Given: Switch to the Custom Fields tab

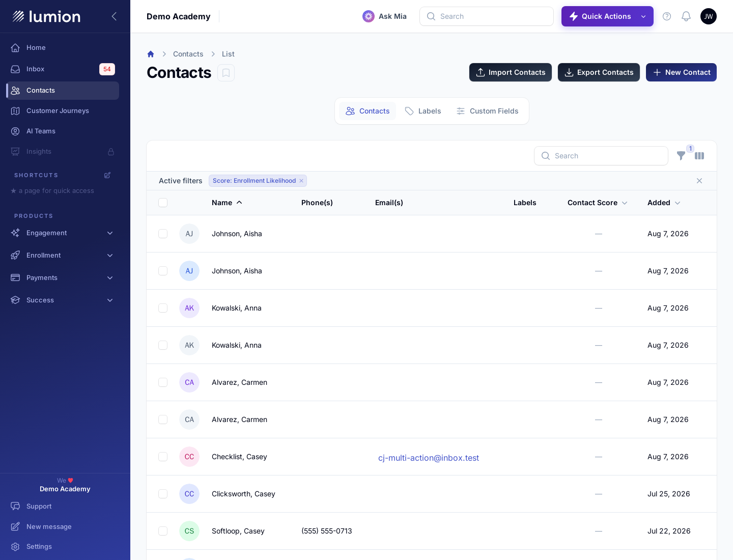Looking at the screenshot, I should [487, 111].
